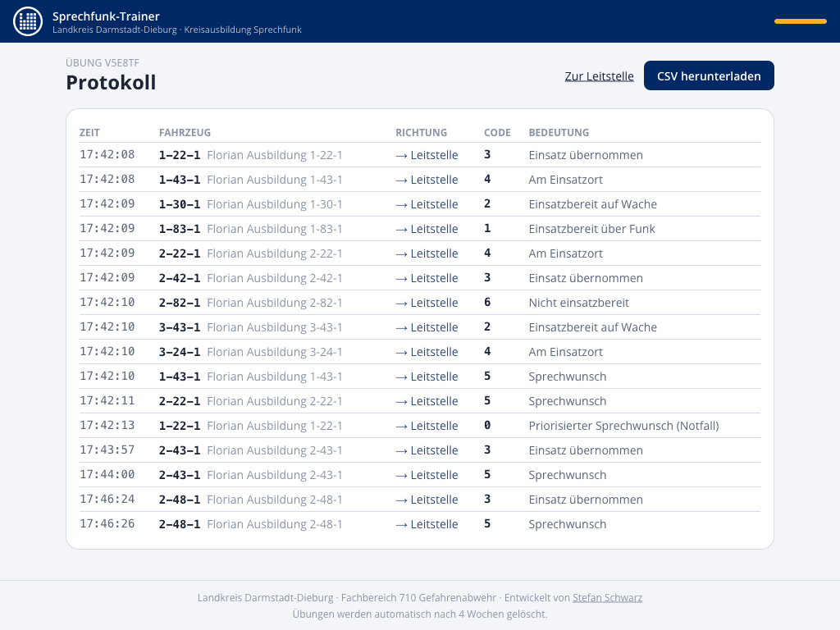Click the Sprechfunk-Trainer round logo icon
Screen dimensions: 840x630
pyautogui.click(x=28, y=21)
